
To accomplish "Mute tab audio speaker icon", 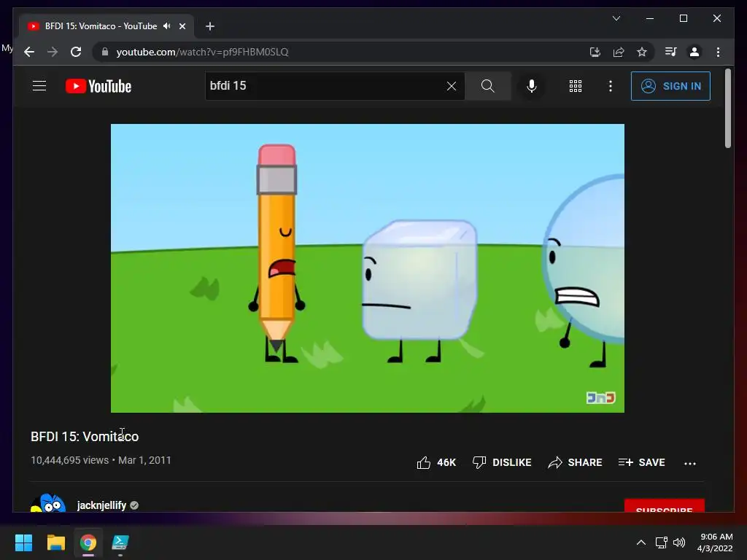I will pos(166,26).
